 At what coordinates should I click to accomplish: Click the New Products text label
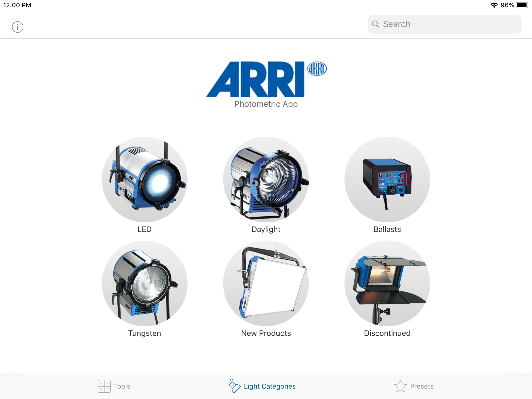click(x=266, y=333)
